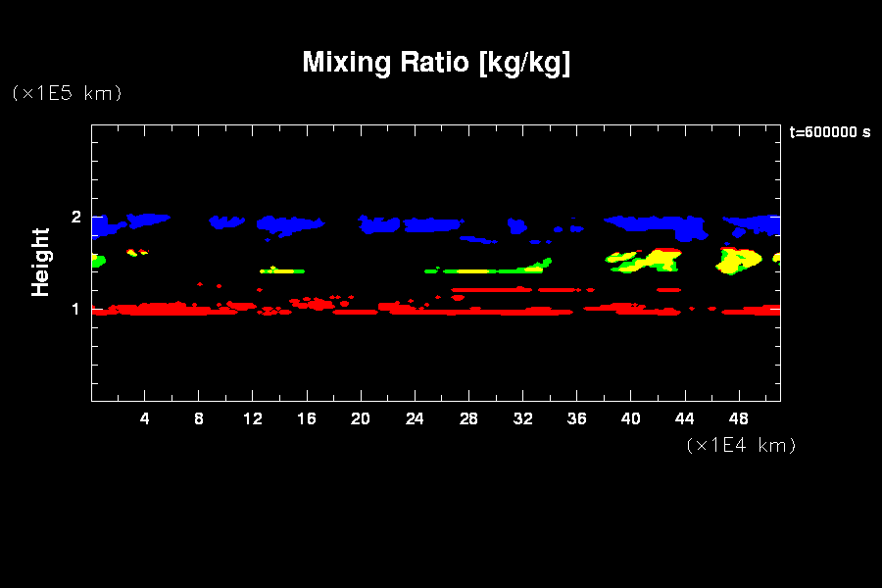Click the x-axis tick label 36
This screenshot has width=882, height=588.
(576, 418)
